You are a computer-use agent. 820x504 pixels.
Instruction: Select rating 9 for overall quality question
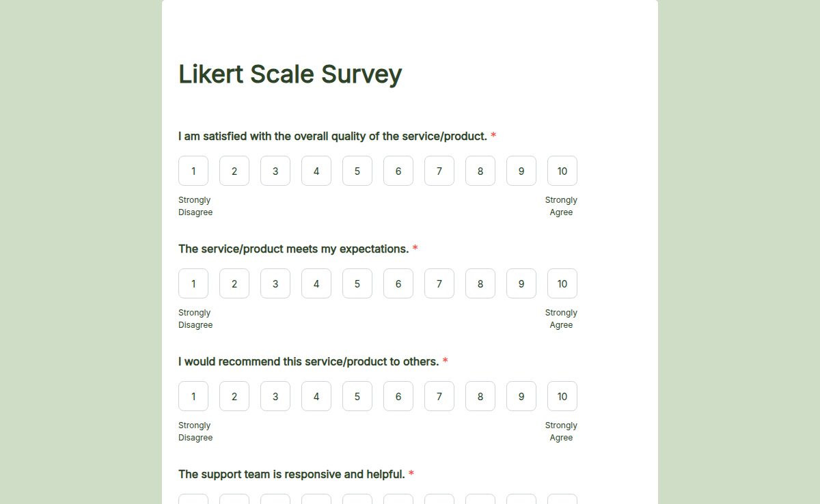coord(521,171)
